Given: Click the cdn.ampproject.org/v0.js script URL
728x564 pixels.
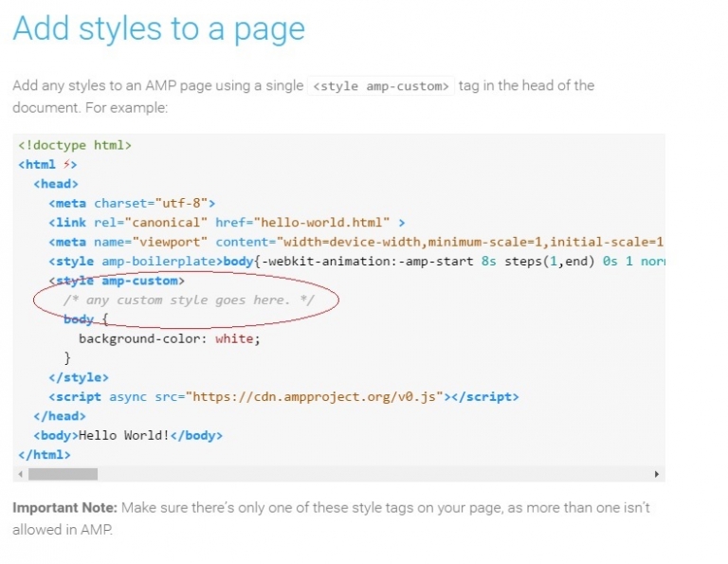Looking at the screenshot, I should coord(317,397).
